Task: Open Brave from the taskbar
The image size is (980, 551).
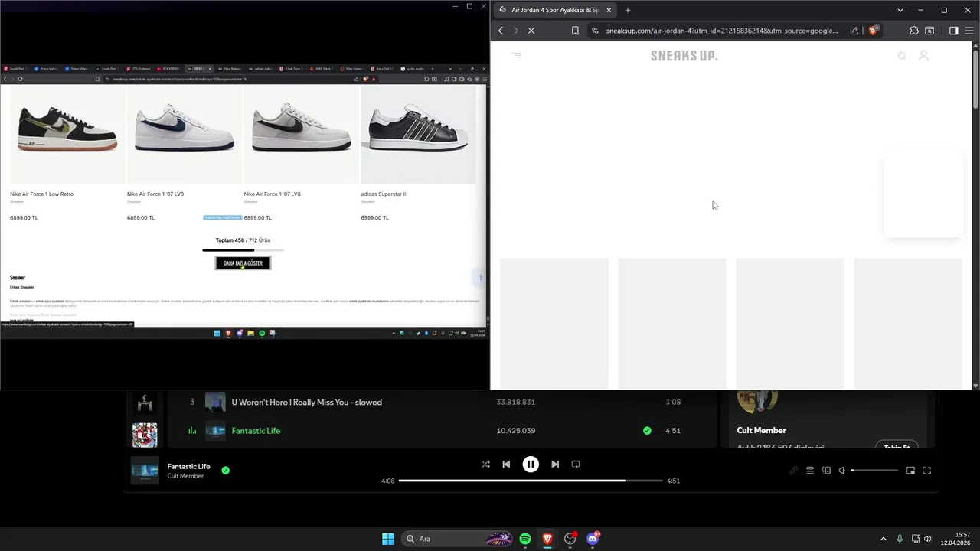Action: click(x=547, y=539)
